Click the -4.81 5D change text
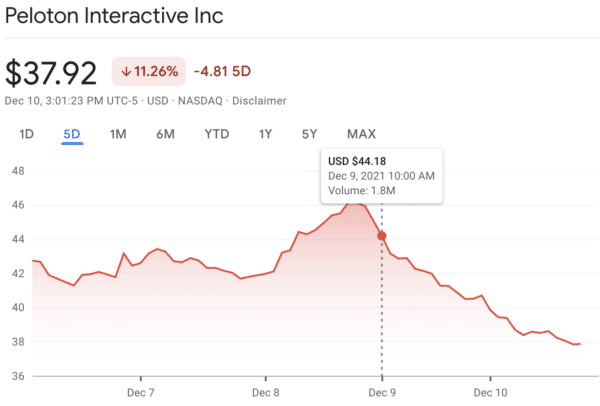This screenshot has width=600, height=406. pos(225,71)
